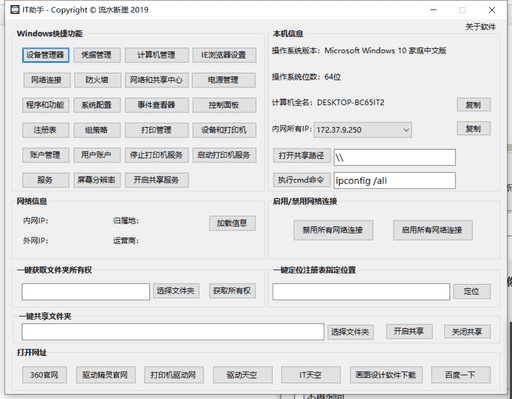
Task: Click 加载信息 to load network info
Action: pos(232,223)
